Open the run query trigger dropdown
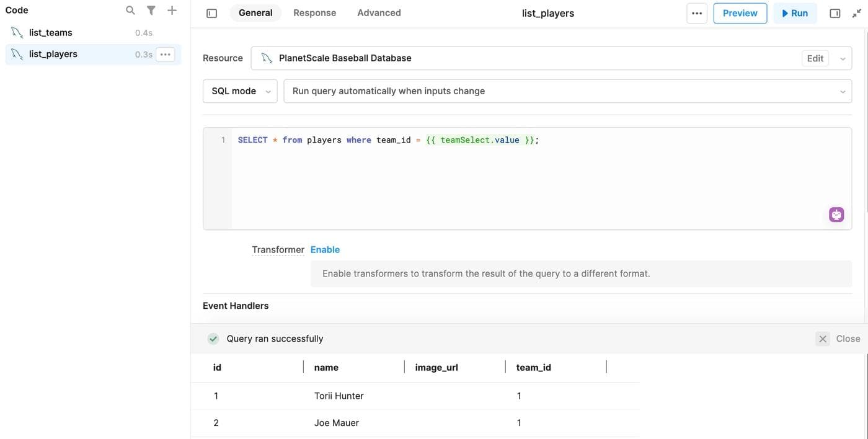868x439 pixels. coord(567,91)
